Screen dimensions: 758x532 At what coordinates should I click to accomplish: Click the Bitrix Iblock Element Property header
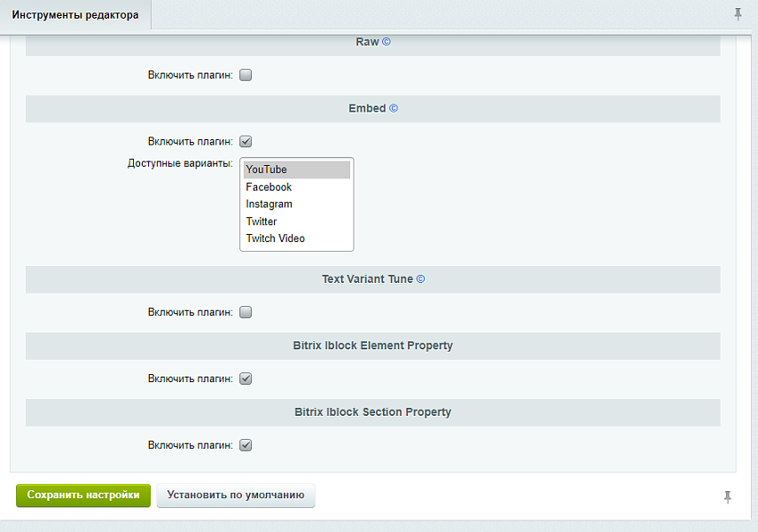pos(372,346)
